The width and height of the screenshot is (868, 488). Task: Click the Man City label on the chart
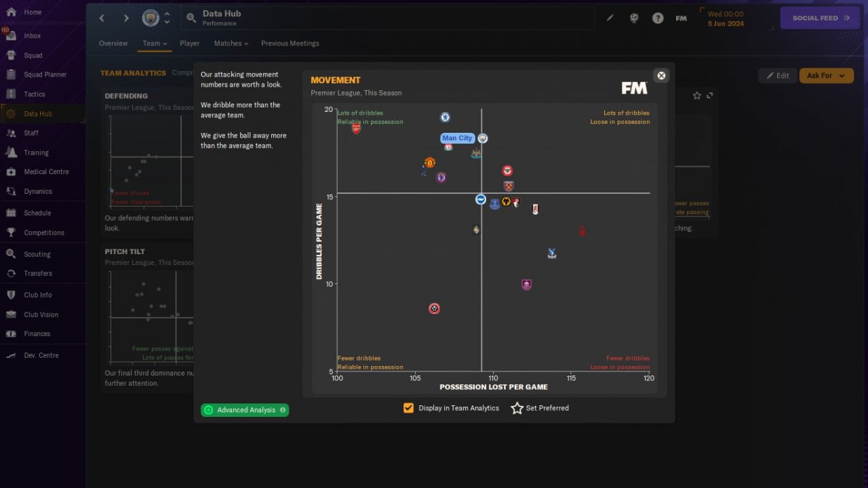457,138
